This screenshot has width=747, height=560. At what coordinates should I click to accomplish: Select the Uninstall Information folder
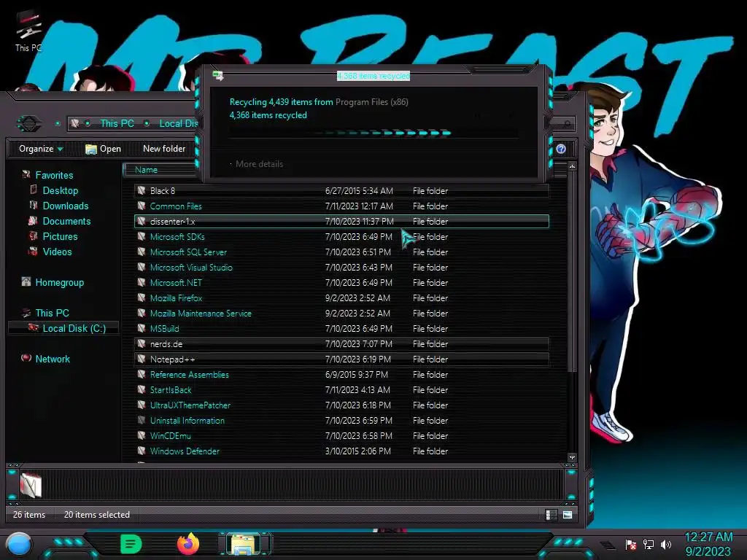[341, 421]
